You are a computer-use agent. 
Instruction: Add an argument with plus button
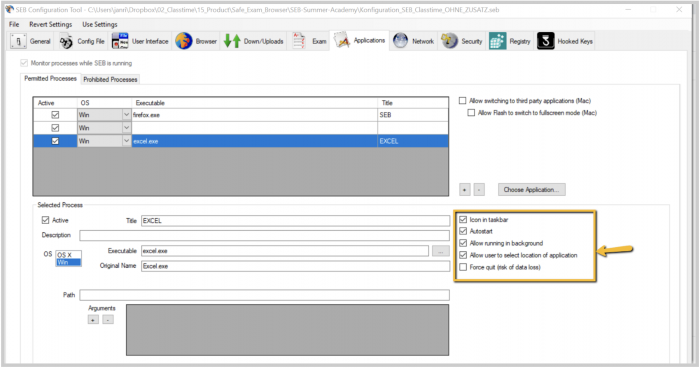[x=93, y=320]
